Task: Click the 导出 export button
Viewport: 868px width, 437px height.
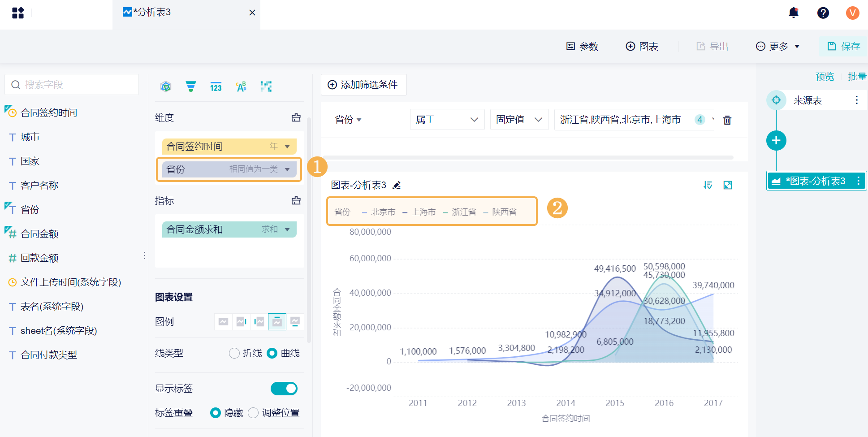Action: click(x=713, y=46)
